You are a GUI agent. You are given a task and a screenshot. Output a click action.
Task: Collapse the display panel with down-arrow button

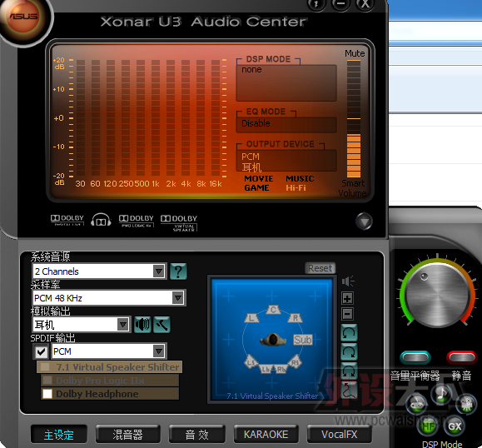pyautogui.click(x=364, y=222)
